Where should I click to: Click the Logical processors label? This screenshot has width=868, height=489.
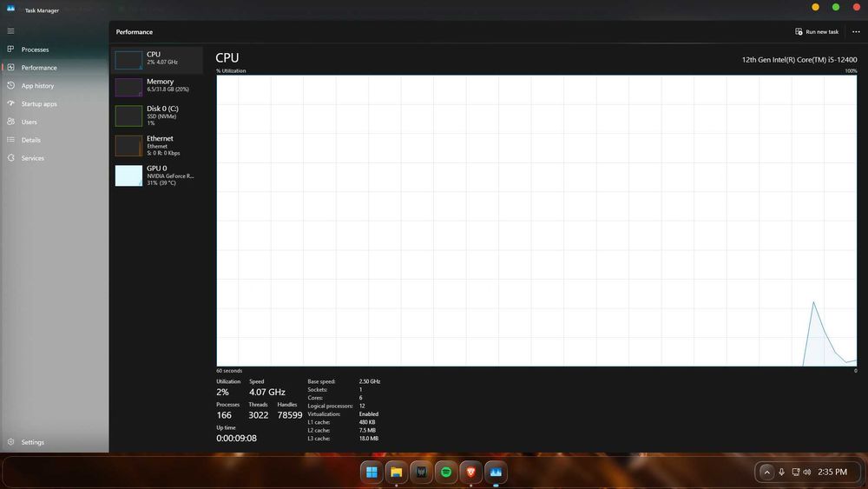pyautogui.click(x=330, y=406)
